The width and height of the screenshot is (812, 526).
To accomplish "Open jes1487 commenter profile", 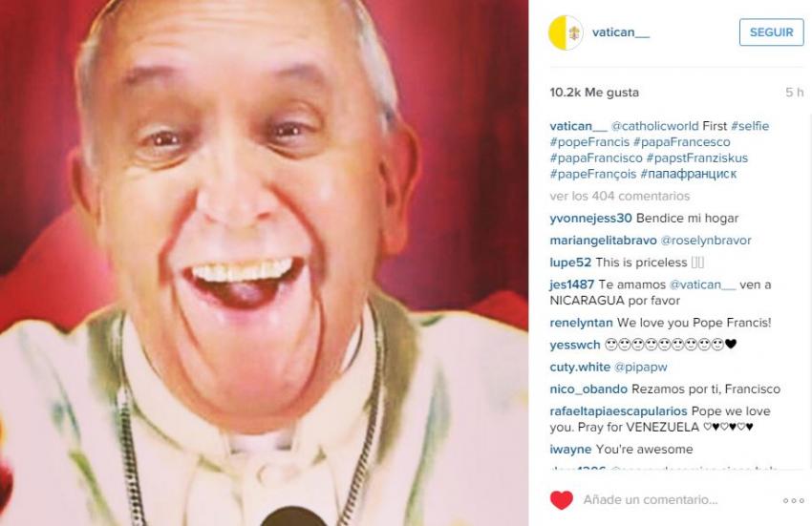I will coord(571,284).
